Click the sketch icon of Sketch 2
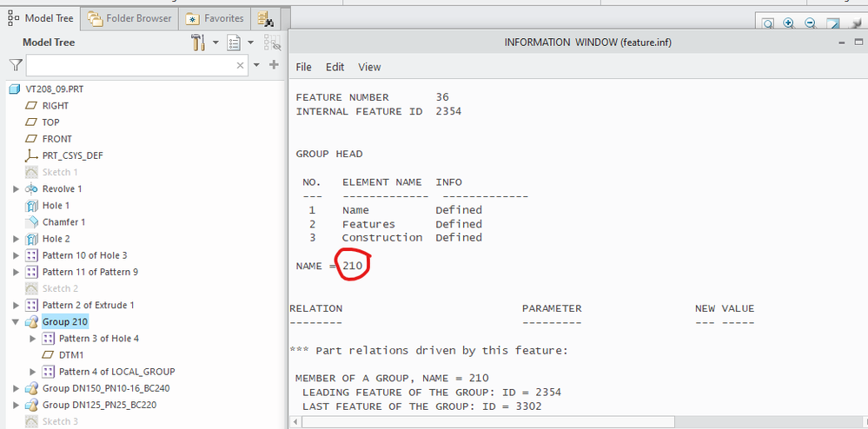Image resolution: width=868 pixels, height=429 pixels. pyautogui.click(x=31, y=288)
